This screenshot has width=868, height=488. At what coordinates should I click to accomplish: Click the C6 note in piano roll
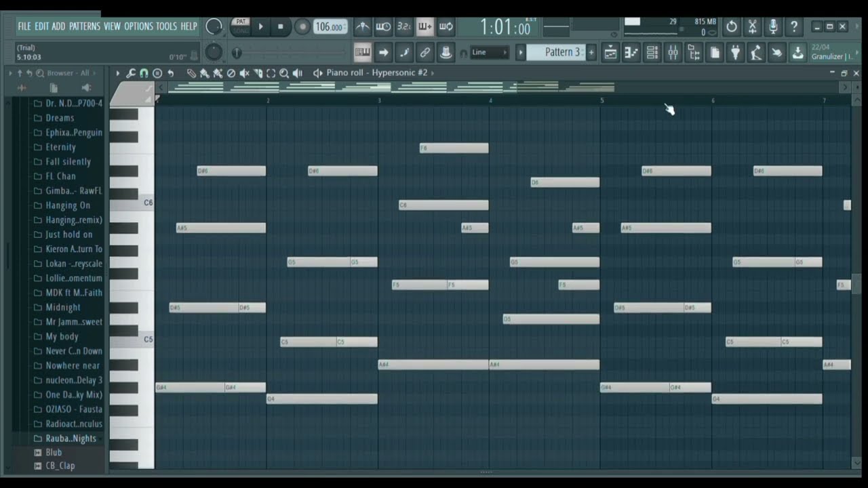click(x=443, y=205)
